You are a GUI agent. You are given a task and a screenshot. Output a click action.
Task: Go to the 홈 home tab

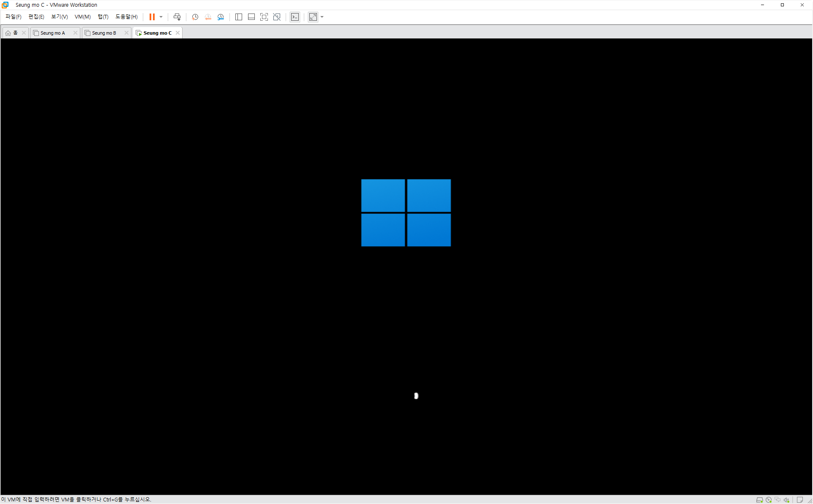tap(12, 33)
